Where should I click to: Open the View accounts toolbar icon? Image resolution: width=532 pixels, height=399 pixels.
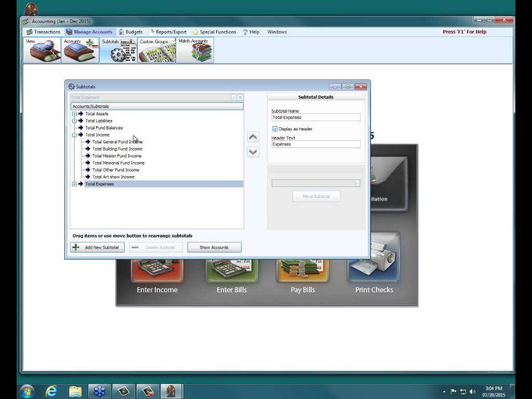tap(42, 50)
